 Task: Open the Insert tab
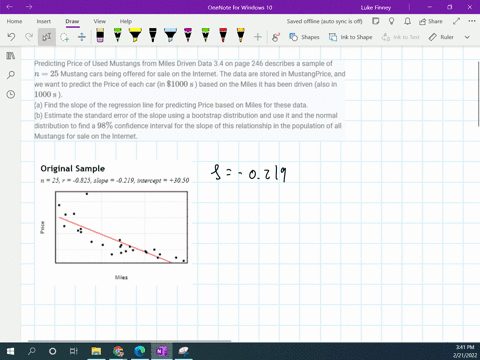pos(44,21)
